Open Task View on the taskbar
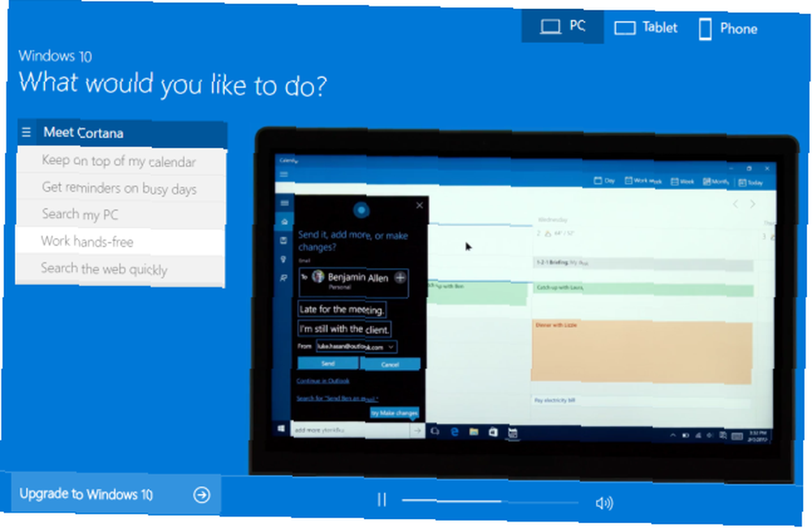The height and width of the screenshot is (528, 812). tap(435, 431)
